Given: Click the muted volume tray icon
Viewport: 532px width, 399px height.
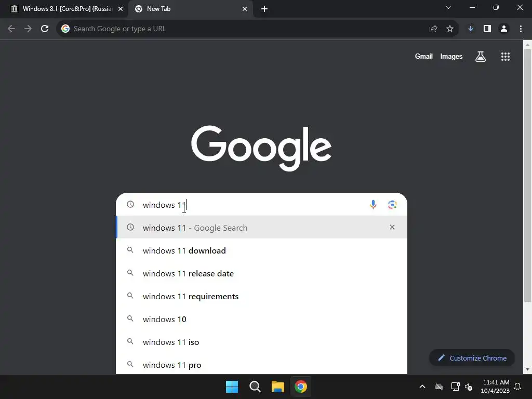Looking at the screenshot, I should [x=469, y=387].
